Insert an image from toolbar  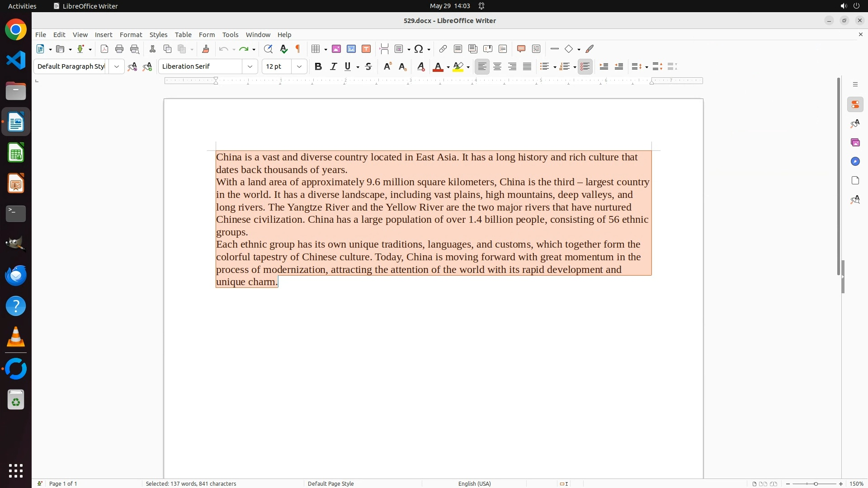click(336, 49)
